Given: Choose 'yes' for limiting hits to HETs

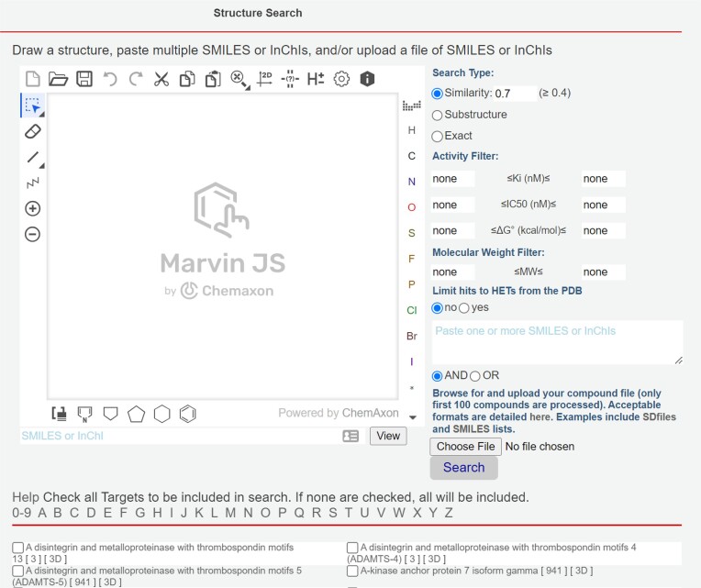Looking at the screenshot, I should (x=464, y=308).
